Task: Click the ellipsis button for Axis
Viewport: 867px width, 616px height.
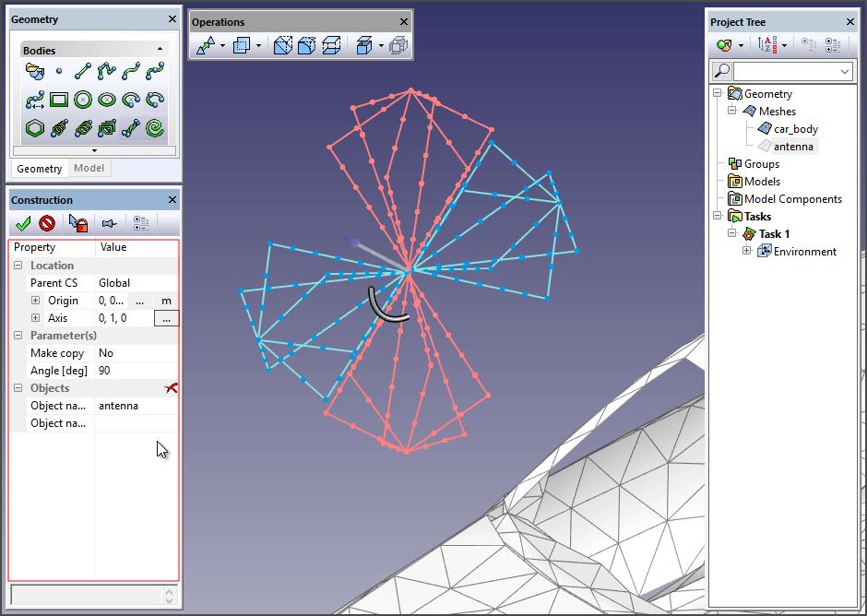Action: pos(166,318)
